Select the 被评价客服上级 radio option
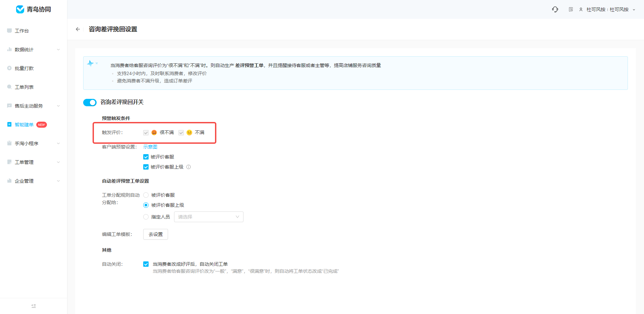The width and height of the screenshot is (644, 314). 146,205
